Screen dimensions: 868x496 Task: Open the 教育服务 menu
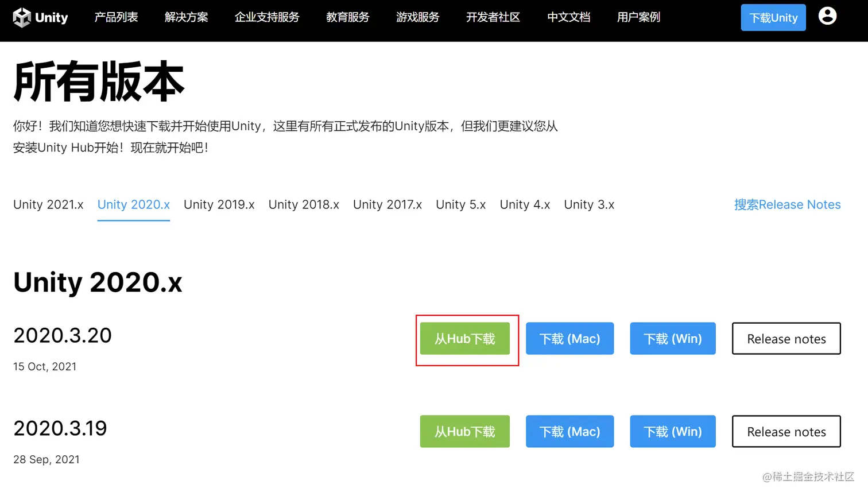348,17
